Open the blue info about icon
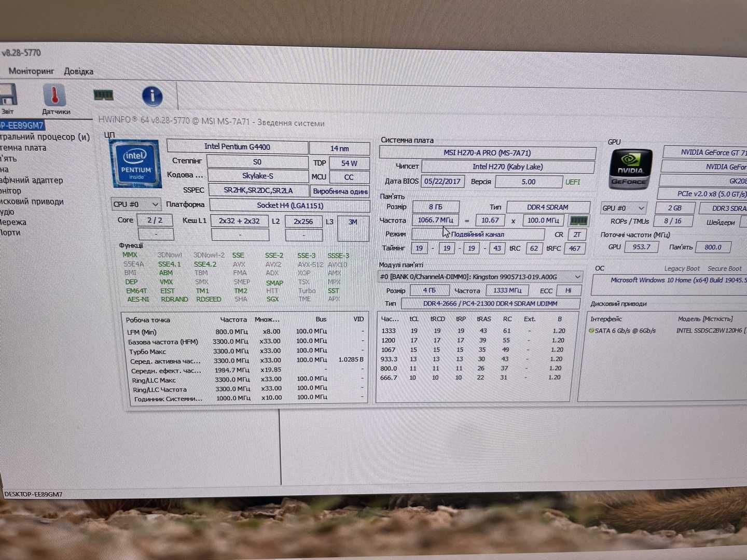The image size is (747, 560). click(152, 96)
